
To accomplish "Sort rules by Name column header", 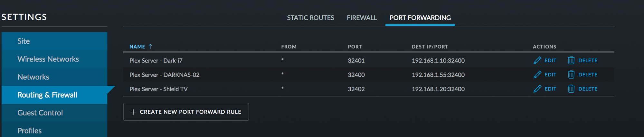I will 137,47.
